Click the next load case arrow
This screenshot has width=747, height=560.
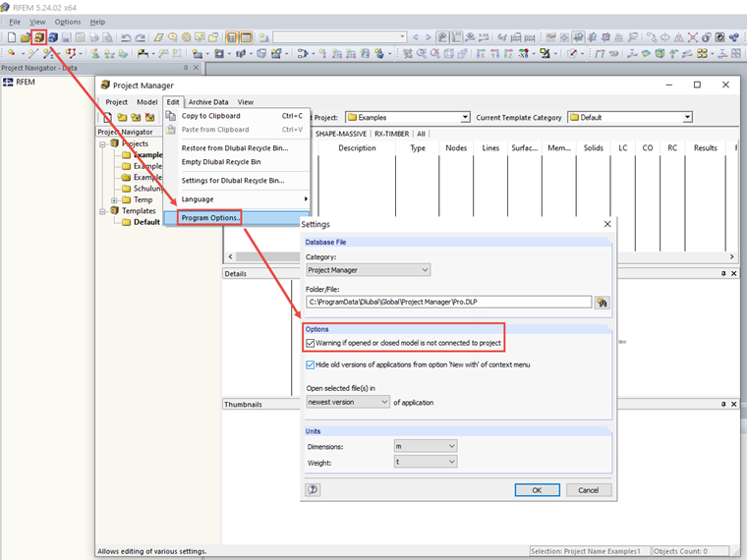tap(428, 37)
